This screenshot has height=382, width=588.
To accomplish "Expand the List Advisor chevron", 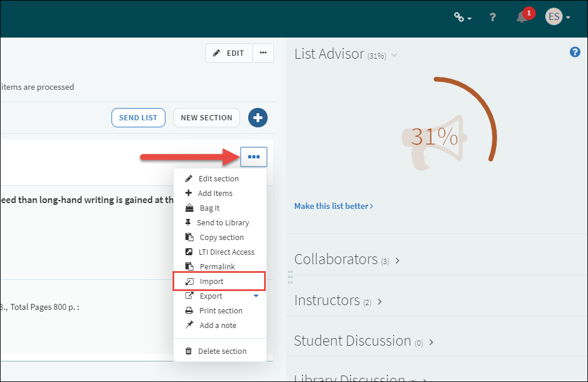I will (x=394, y=55).
